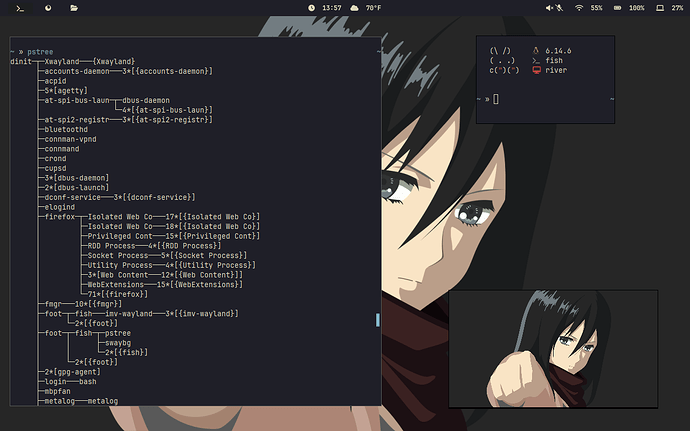This screenshot has width=690, height=431.
Task: Click the 3*[{imv-wayland}] entry
Action: tap(202, 314)
